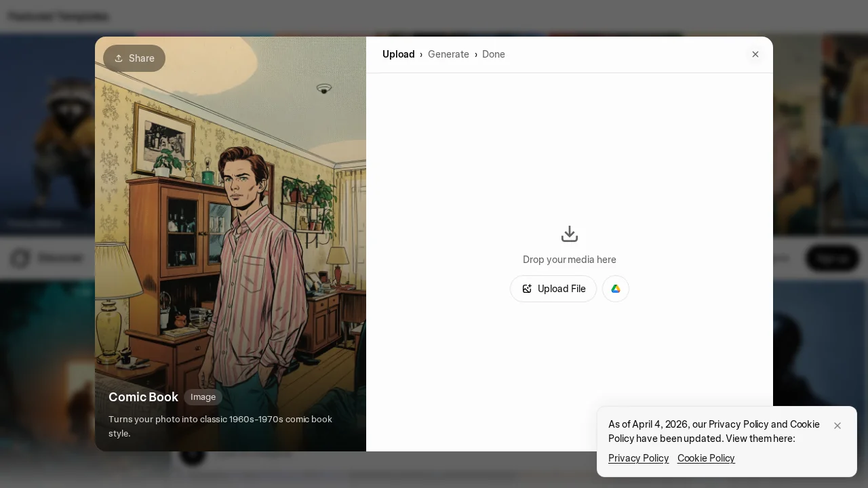Click the Comic Book template title
The image size is (868, 488).
[x=143, y=397]
